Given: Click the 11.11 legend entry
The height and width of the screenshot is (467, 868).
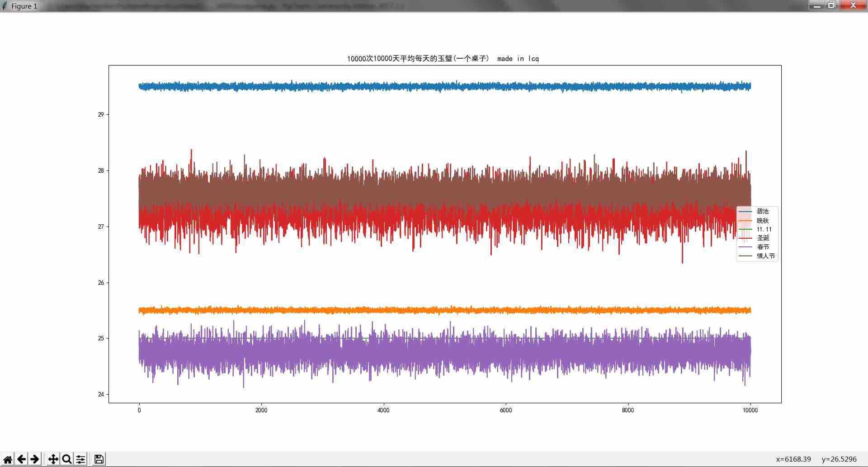Looking at the screenshot, I should [x=764, y=229].
